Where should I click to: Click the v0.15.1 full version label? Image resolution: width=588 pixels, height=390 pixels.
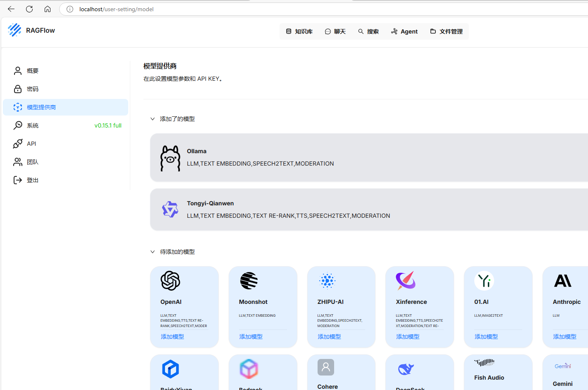[108, 125]
